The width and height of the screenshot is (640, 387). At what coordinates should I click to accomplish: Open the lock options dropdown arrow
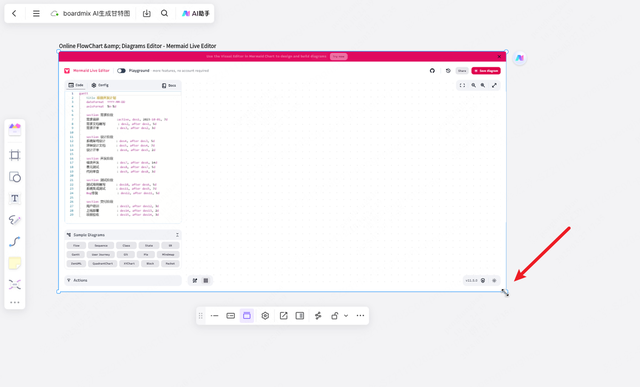click(346, 316)
